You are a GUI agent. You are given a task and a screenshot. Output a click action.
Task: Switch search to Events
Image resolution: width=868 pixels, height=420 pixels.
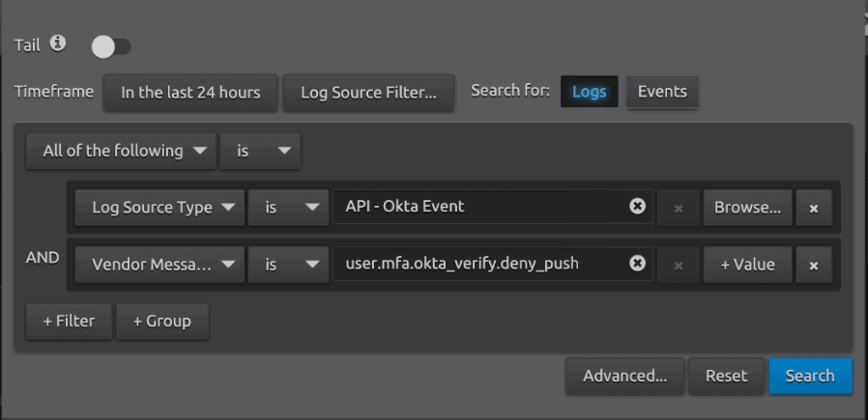pyautogui.click(x=662, y=92)
